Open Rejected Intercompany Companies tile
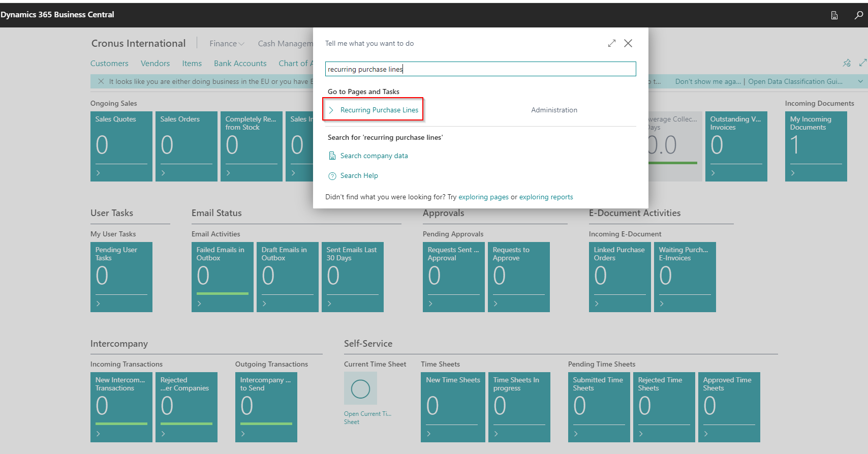Image resolution: width=868 pixels, height=454 pixels. tap(187, 407)
